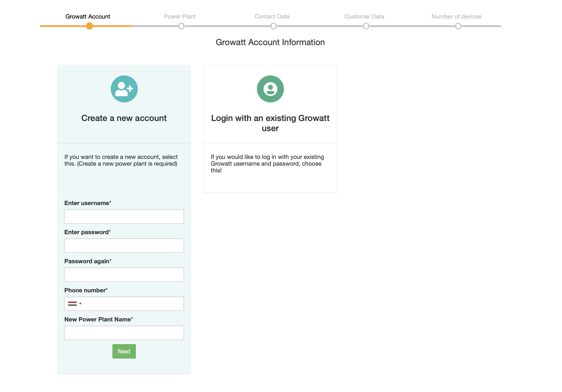
Task: Click the New Power Plant Name field
Action: coord(124,333)
